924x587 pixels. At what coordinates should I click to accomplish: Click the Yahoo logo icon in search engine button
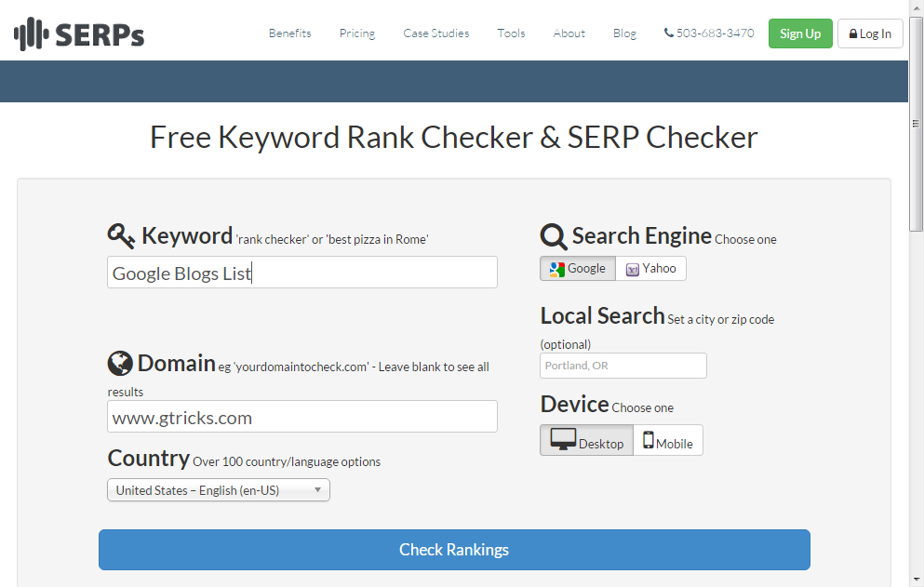[633, 270]
